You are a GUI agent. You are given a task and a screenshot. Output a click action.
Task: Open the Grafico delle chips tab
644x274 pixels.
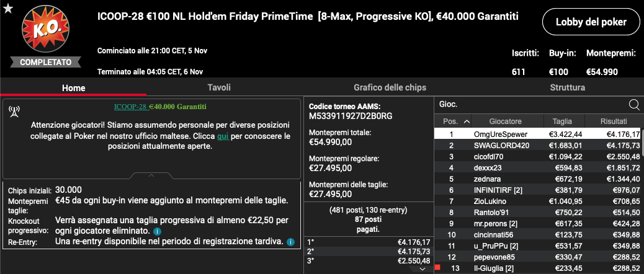tap(390, 87)
